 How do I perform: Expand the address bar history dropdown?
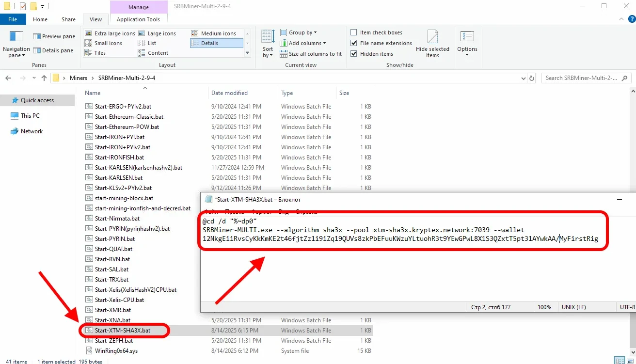[x=523, y=78]
